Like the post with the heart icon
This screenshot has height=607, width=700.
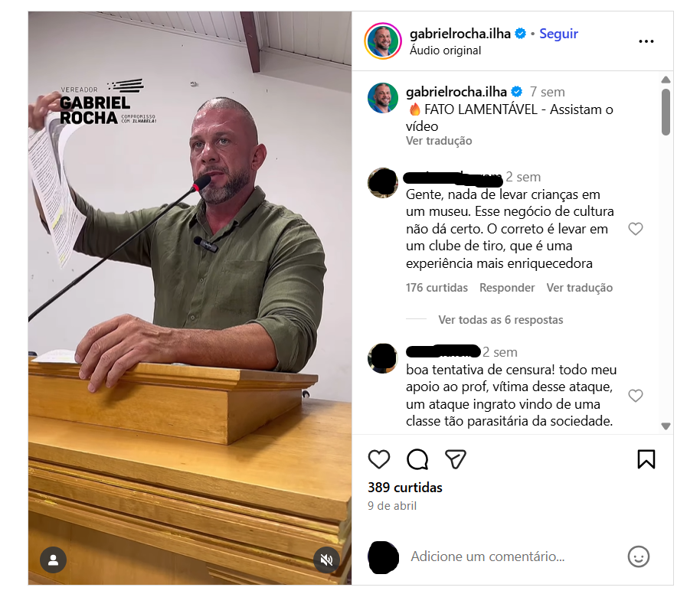378,459
